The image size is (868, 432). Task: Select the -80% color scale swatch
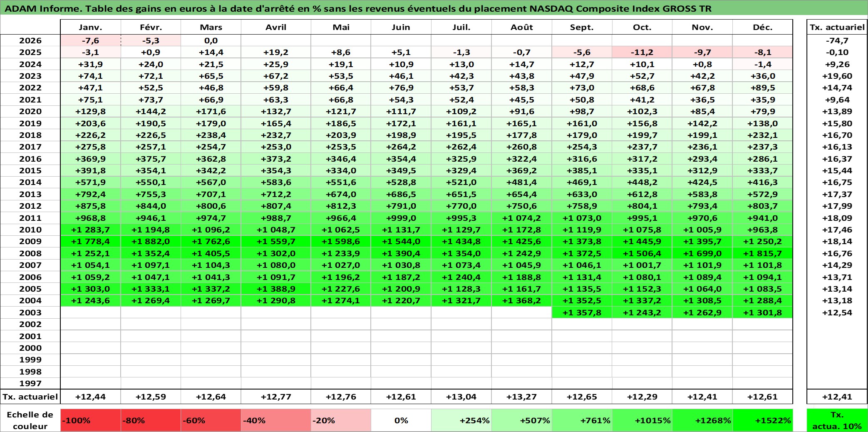[x=151, y=420]
